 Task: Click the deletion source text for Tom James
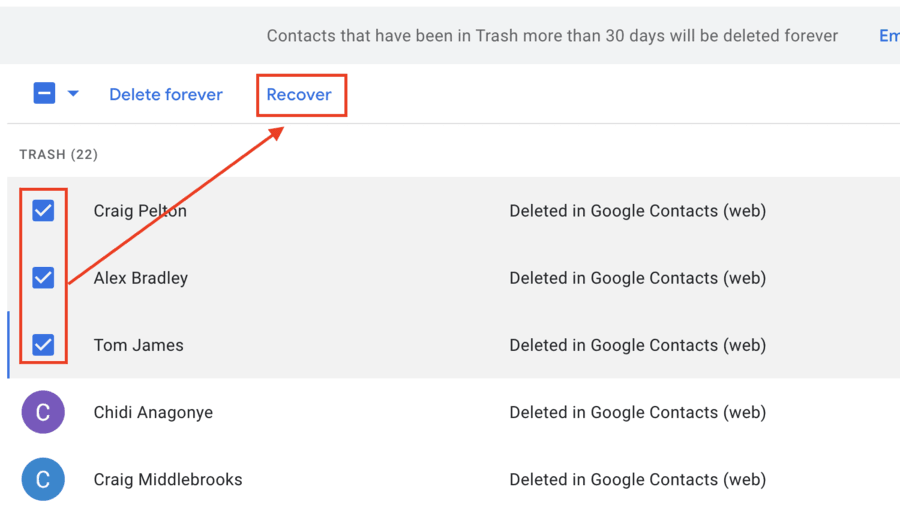point(637,345)
